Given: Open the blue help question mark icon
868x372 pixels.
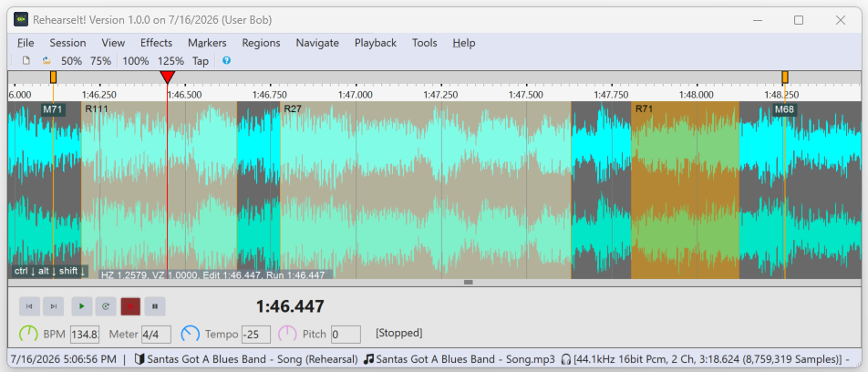Looking at the screenshot, I should [x=226, y=60].
